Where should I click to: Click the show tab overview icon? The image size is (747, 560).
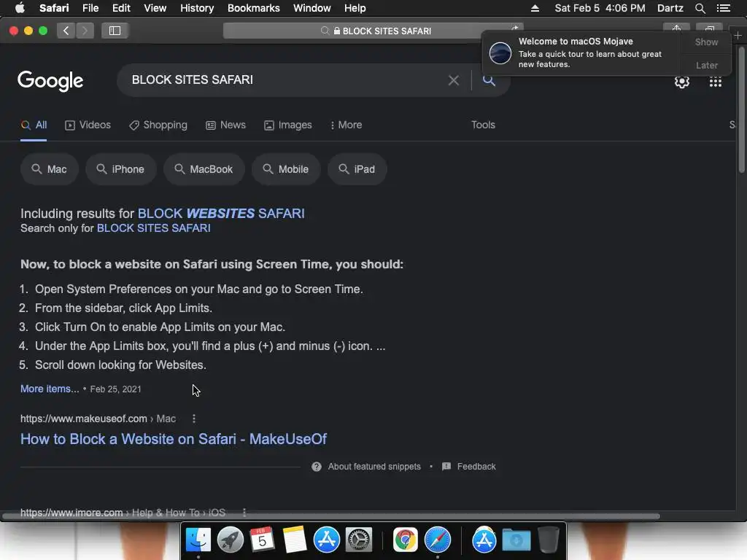[709, 28]
